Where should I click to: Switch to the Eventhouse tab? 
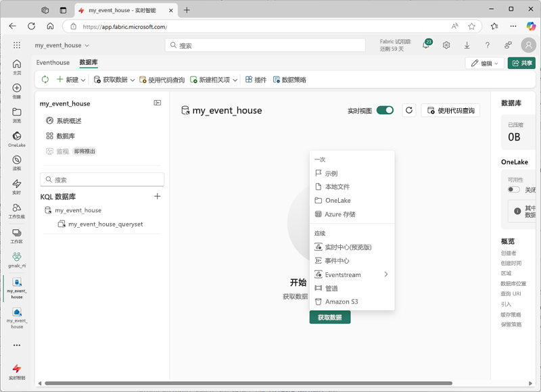pos(53,62)
